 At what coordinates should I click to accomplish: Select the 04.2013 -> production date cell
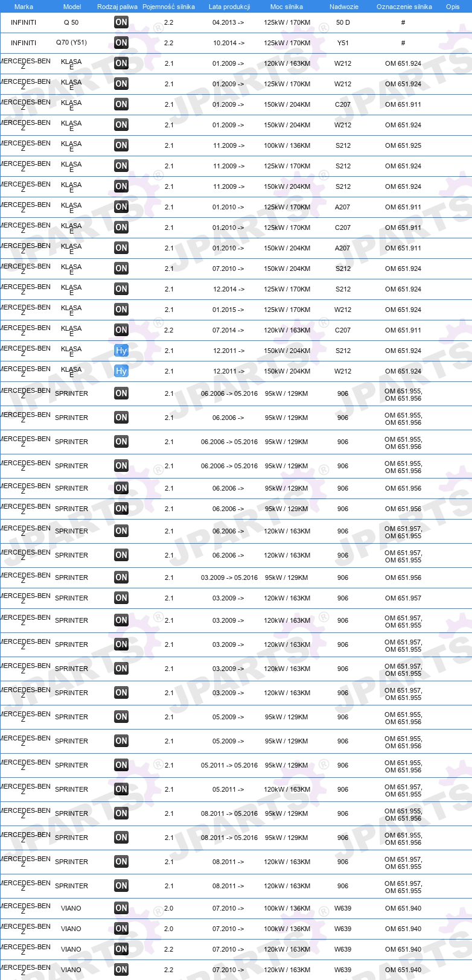tap(229, 22)
